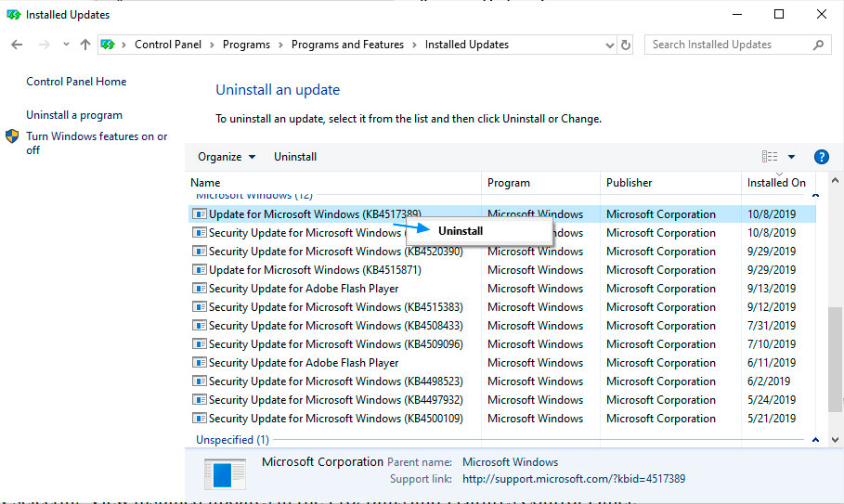Image resolution: width=844 pixels, height=504 pixels.
Task: Open Turn Windows features on or off
Action: (97, 143)
